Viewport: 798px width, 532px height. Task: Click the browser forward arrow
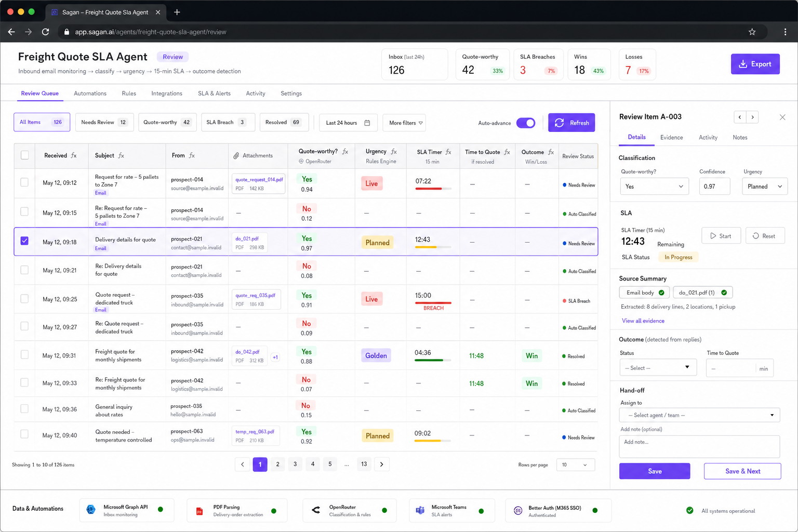pyautogui.click(x=29, y=32)
